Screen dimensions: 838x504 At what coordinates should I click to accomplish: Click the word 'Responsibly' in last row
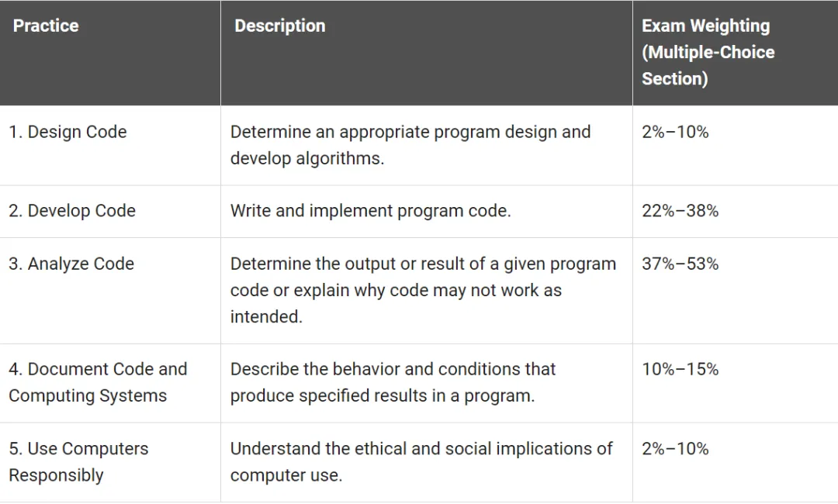pos(56,475)
